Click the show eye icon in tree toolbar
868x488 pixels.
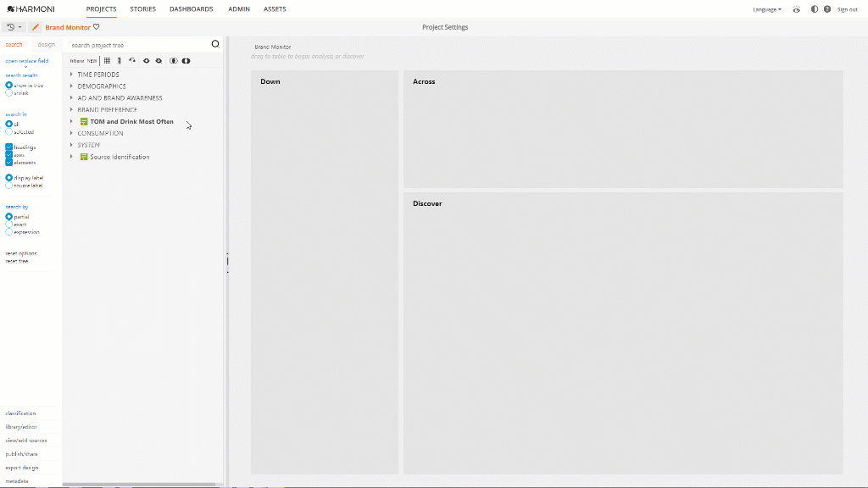pyautogui.click(x=146, y=61)
